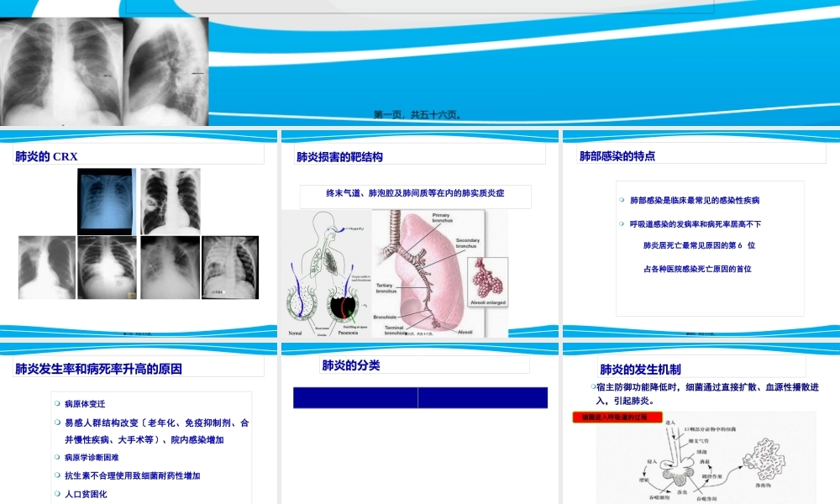The width and height of the screenshot is (840, 504).
Task: Click the '肺炎发生率和病死率升高的原因' heading
Action: (x=98, y=368)
